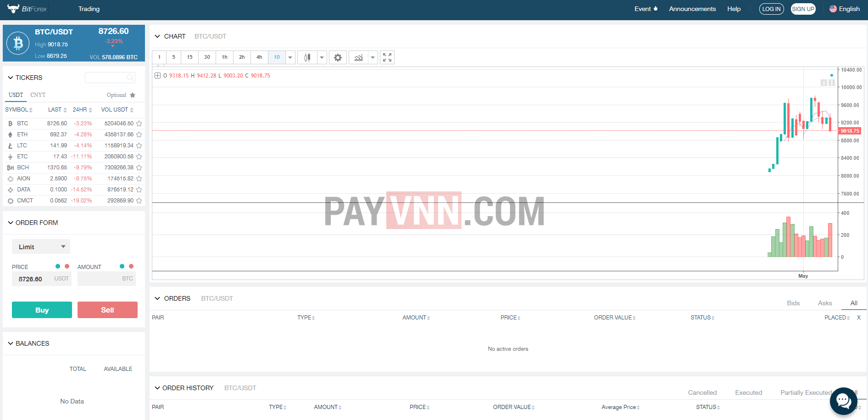The height and width of the screenshot is (420, 868).
Task: Open the chart style dropdown arrow
Action: coord(322,57)
